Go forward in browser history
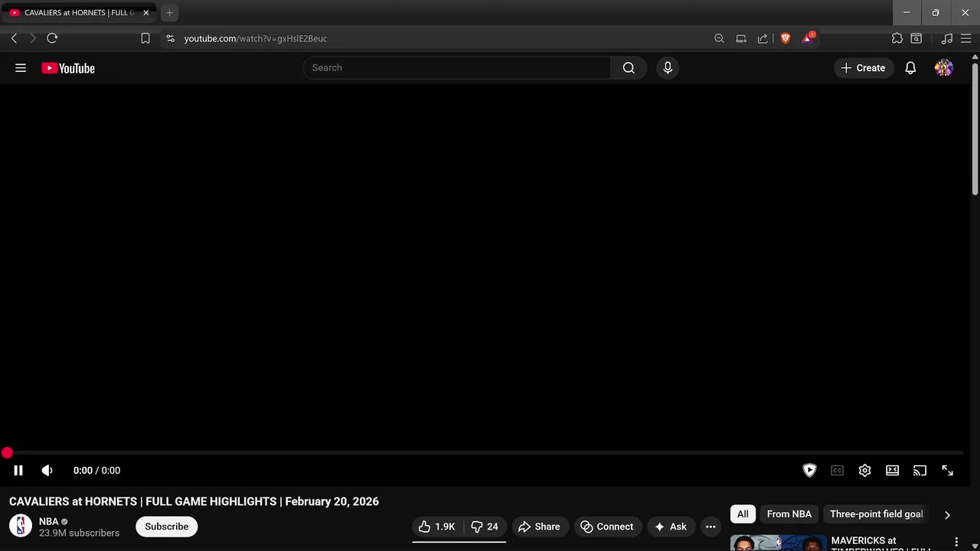The width and height of the screenshot is (980, 551). (x=33, y=38)
